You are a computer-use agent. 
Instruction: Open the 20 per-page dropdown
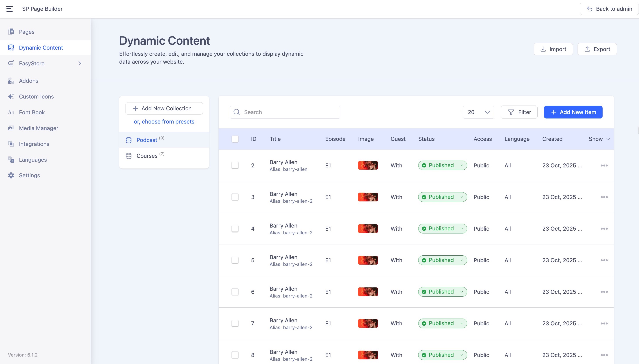478,112
